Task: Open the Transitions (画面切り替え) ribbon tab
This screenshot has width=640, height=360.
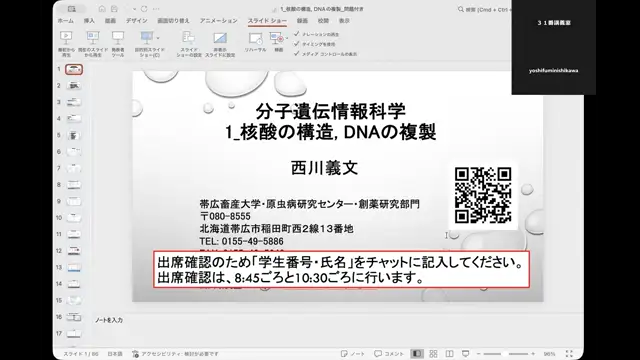Action: 173,21
